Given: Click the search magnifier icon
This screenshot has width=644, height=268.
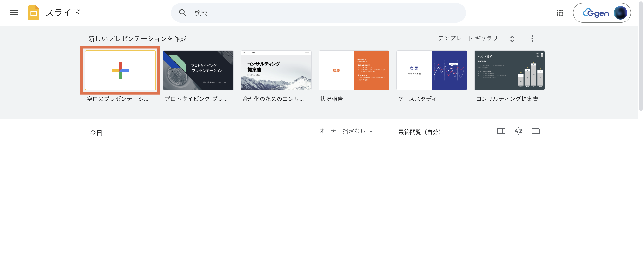Looking at the screenshot, I should pos(183,13).
